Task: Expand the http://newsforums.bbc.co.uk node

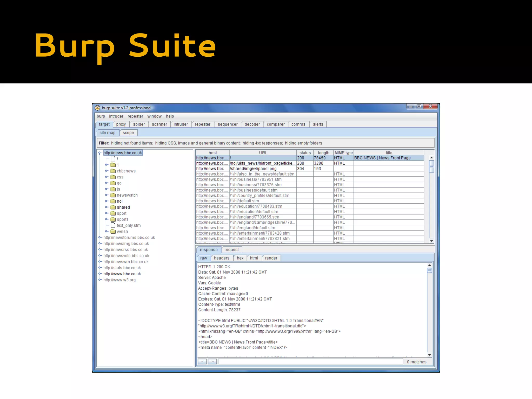Action: click(100, 237)
